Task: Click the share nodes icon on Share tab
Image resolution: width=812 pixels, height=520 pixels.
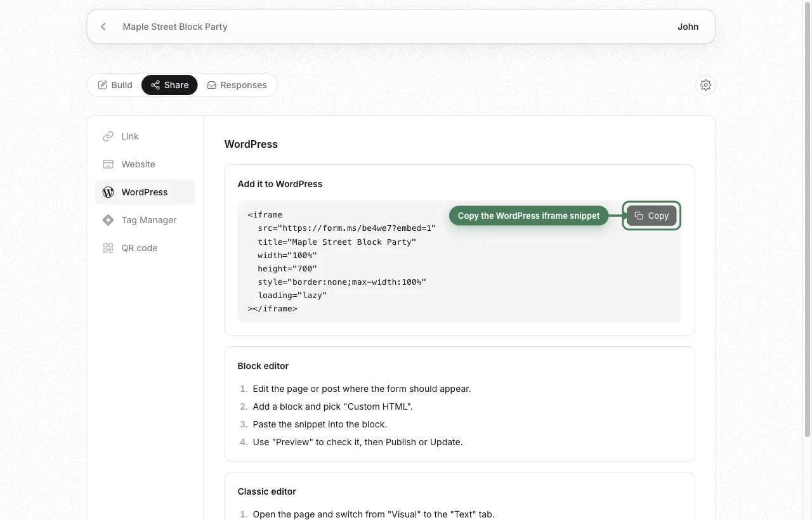Action: pyautogui.click(x=155, y=85)
